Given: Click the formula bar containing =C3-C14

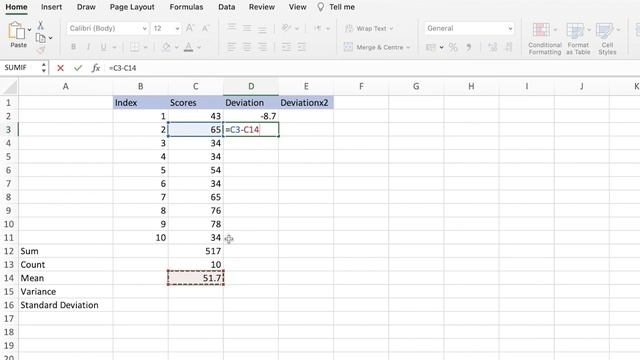Looking at the screenshot, I should pyautogui.click(x=371, y=68).
